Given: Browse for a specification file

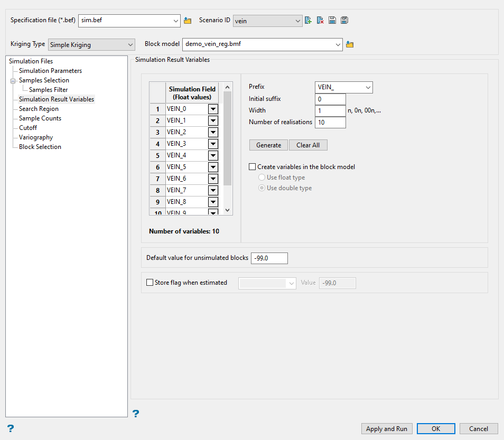Looking at the screenshot, I should 188,21.
